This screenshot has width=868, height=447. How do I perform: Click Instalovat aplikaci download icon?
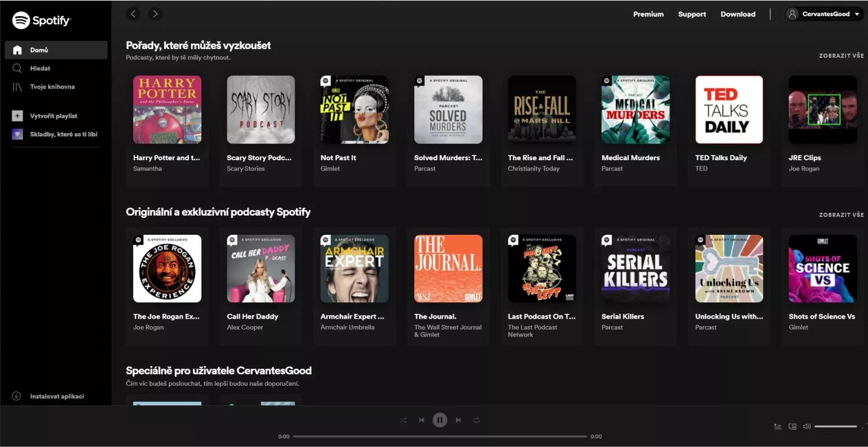pyautogui.click(x=17, y=396)
